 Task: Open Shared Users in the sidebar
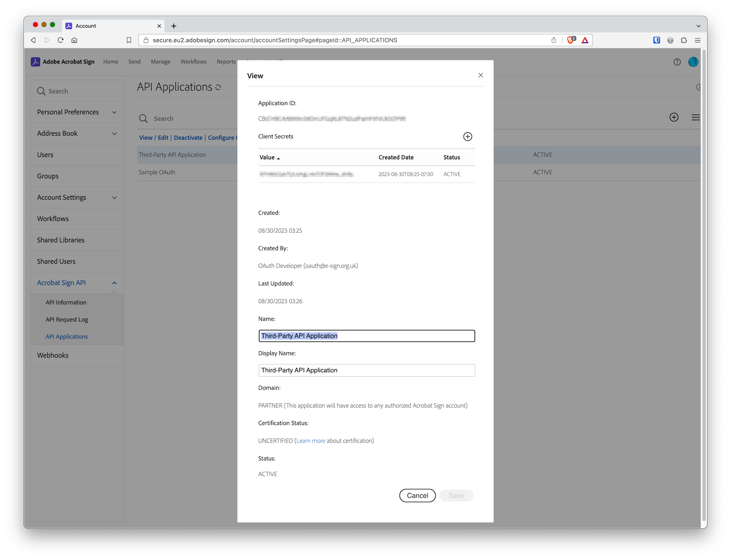pyautogui.click(x=77, y=262)
